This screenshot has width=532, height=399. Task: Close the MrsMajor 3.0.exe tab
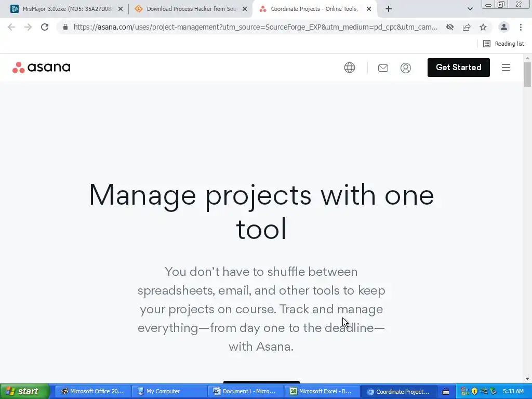(x=121, y=9)
